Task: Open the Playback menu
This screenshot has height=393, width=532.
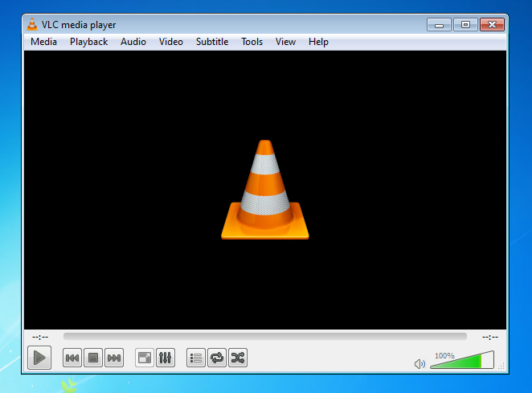Action: pyautogui.click(x=88, y=42)
